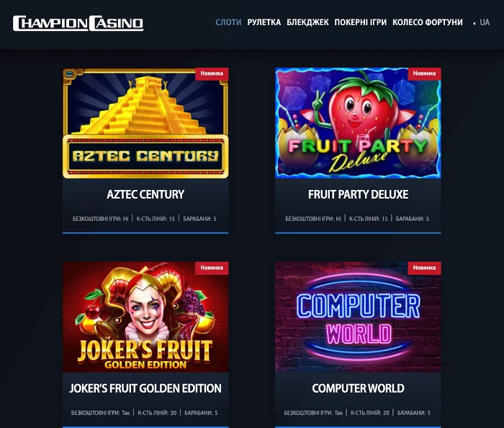Go to the Рулетка section
The width and height of the screenshot is (504, 428).
click(x=264, y=22)
